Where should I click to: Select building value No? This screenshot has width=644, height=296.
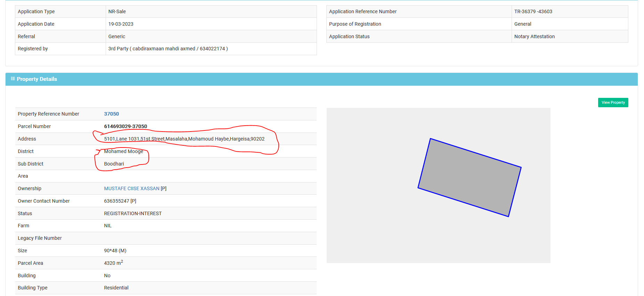107,276
